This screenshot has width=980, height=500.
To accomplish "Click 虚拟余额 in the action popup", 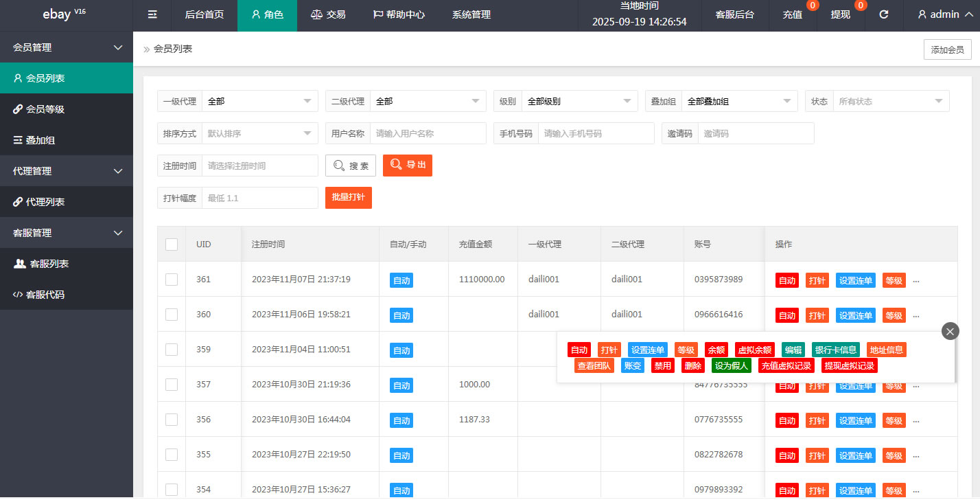I will [755, 350].
